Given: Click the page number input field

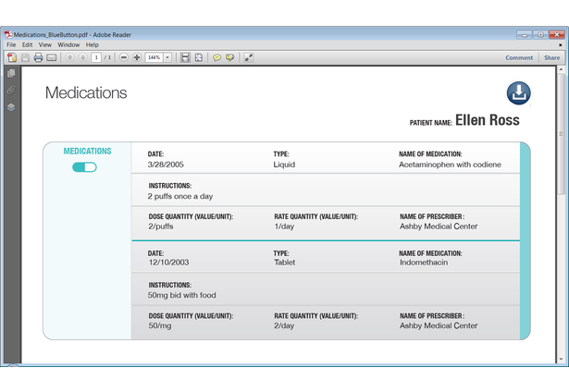Looking at the screenshot, I should (96, 57).
